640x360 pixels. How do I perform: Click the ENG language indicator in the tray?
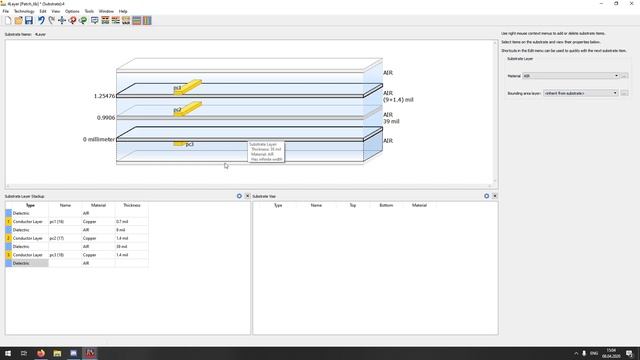(594, 353)
